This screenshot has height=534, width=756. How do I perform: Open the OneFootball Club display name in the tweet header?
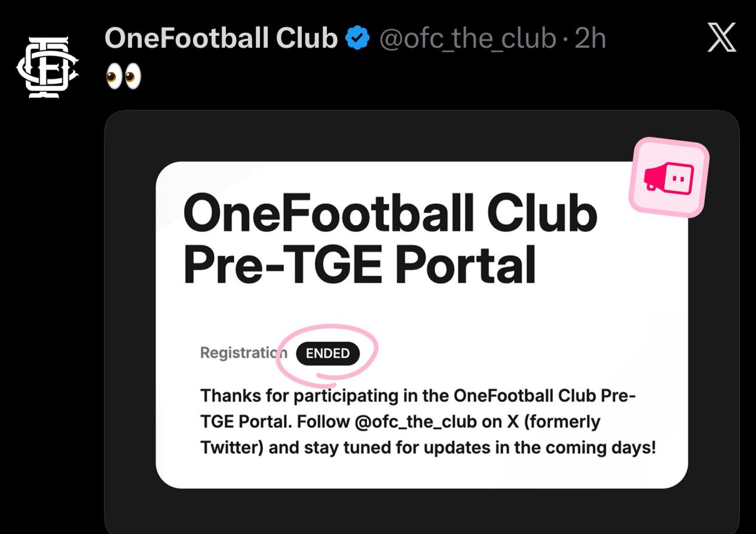coord(221,39)
